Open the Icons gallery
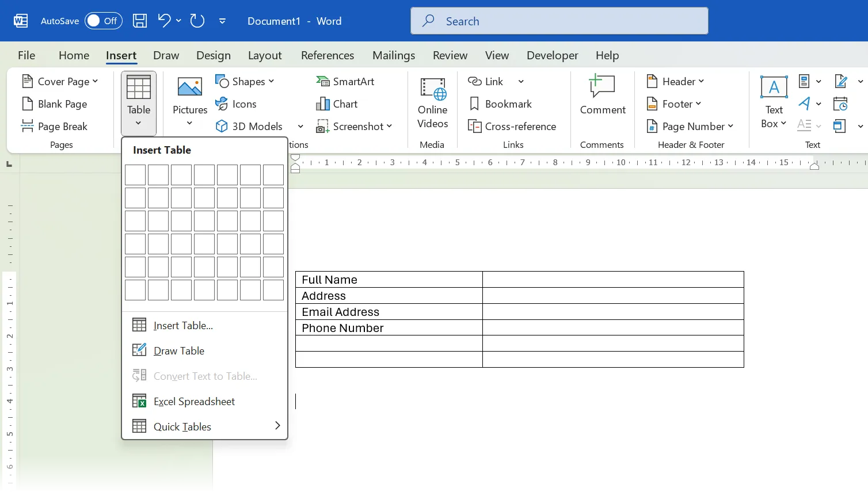The image size is (868, 492). tap(236, 104)
